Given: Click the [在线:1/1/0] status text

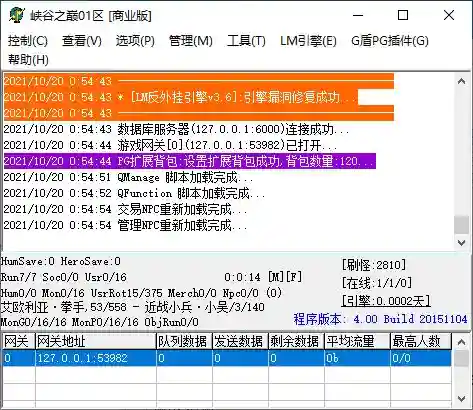Looking at the screenshot, I should coord(377,283).
